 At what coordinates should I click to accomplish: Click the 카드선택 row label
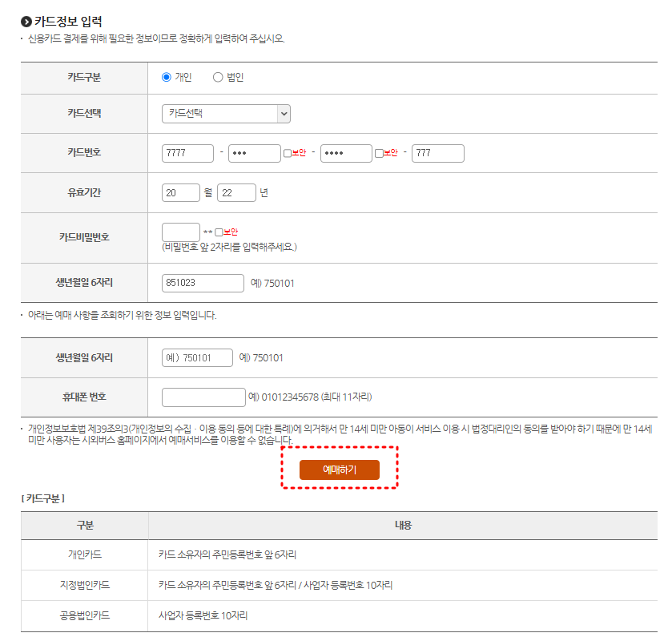(x=84, y=113)
